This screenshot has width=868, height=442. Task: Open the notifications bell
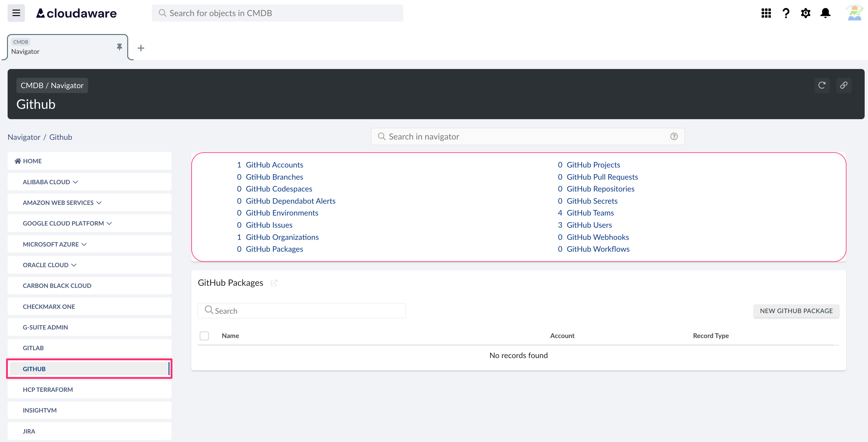pos(825,13)
